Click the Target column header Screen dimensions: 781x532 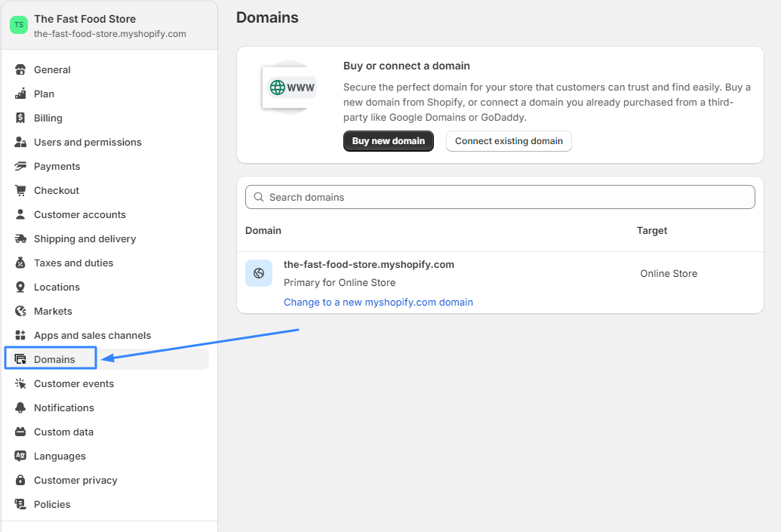[652, 231]
